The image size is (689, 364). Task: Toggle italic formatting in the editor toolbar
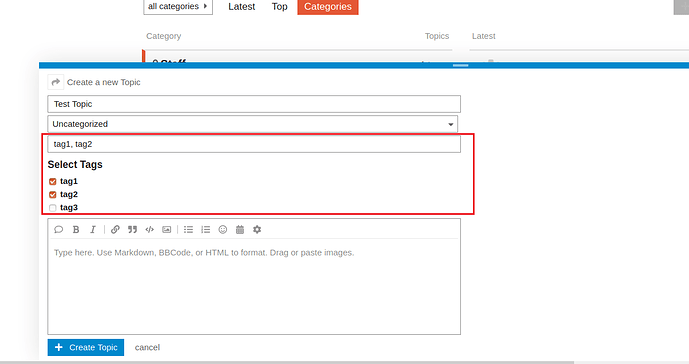(x=93, y=229)
